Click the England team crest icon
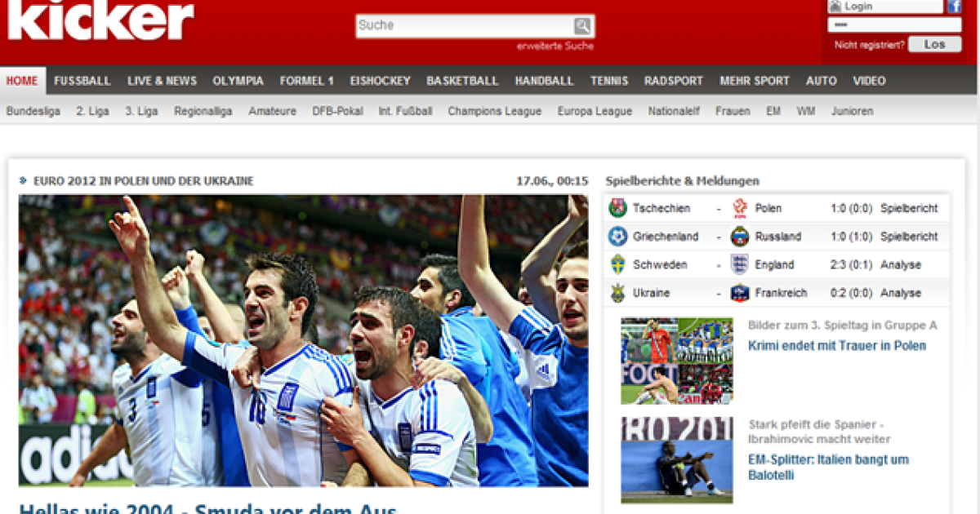Image resolution: width=980 pixels, height=514 pixels. point(740,264)
